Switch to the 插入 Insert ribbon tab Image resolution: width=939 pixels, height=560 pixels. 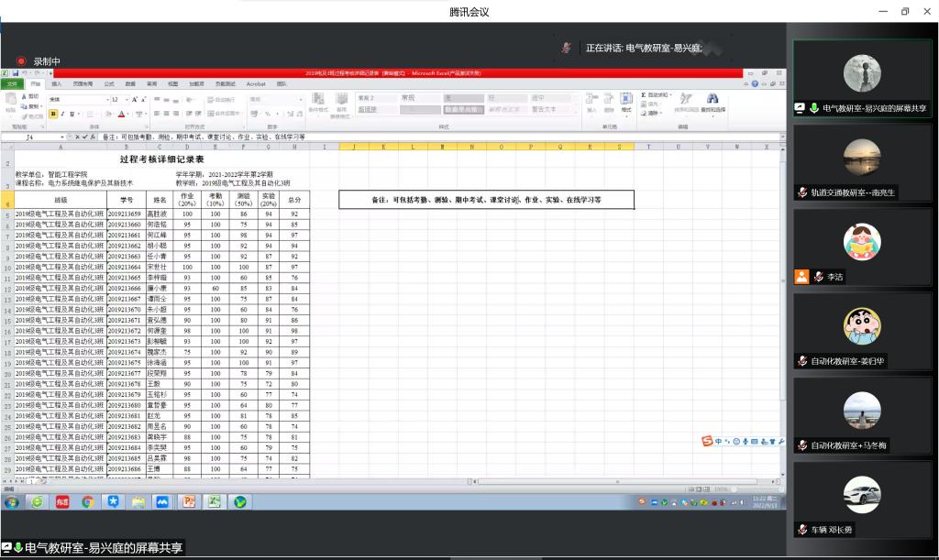(57, 83)
